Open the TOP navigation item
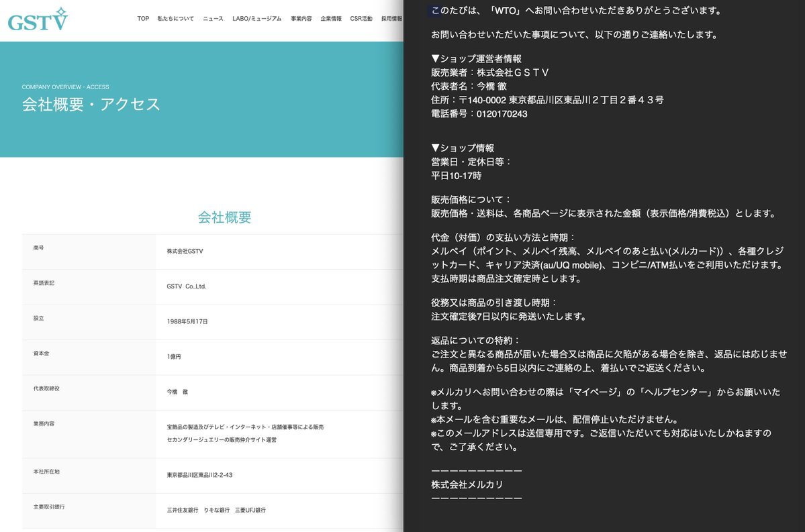 click(x=143, y=19)
